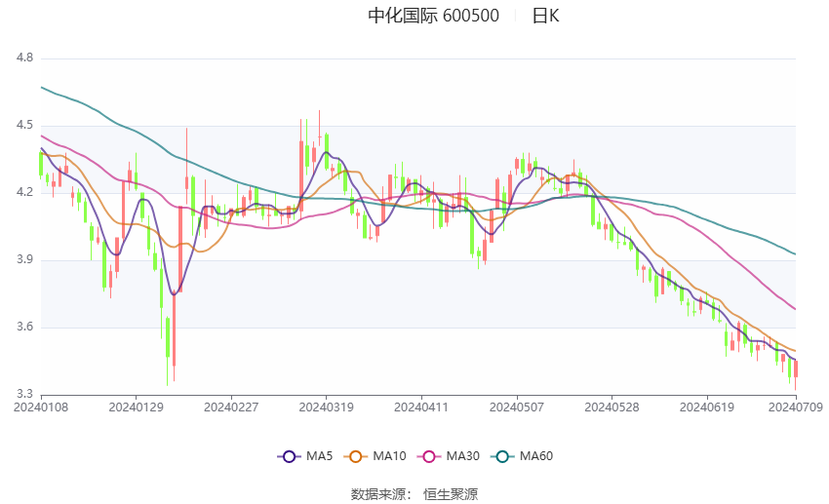Click the 4.5 y-axis value
The height and width of the screenshot is (504, 829).
[24, 125]
